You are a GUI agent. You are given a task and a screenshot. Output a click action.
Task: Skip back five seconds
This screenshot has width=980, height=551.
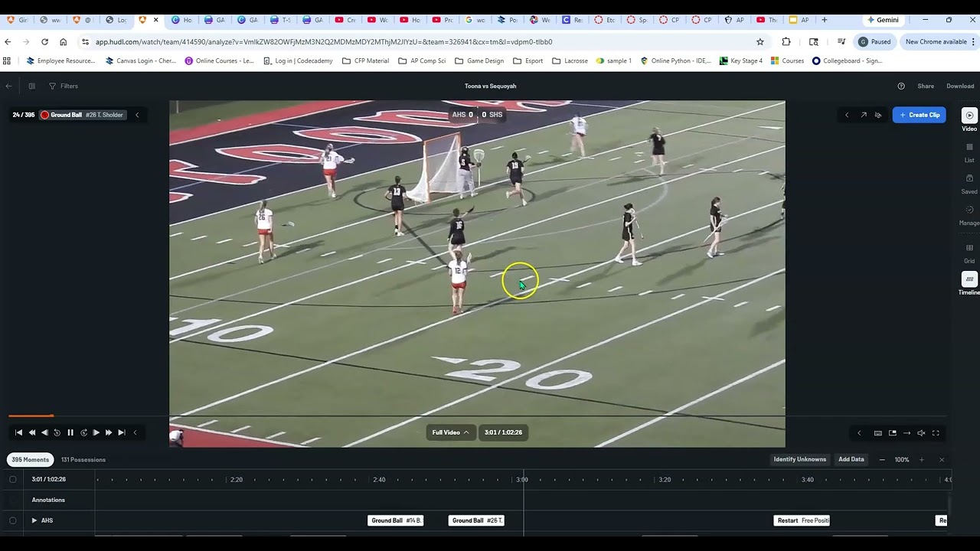point(57,432)
